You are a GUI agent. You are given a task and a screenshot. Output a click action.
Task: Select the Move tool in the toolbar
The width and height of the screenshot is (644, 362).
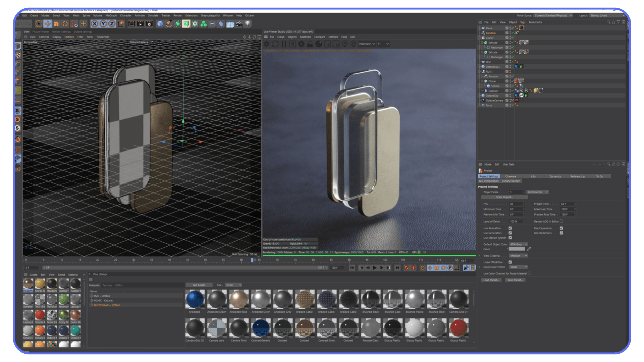47,23
